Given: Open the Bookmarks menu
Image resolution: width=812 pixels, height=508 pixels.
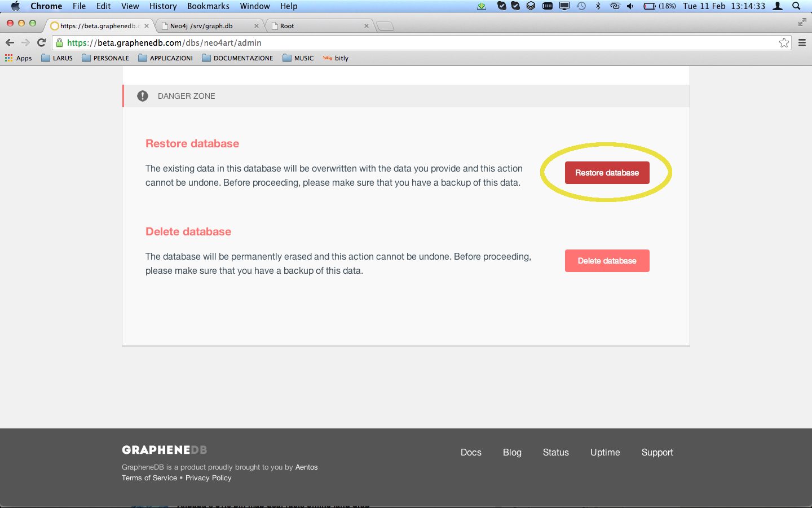Looking at the screenshot, I should 208,6.
